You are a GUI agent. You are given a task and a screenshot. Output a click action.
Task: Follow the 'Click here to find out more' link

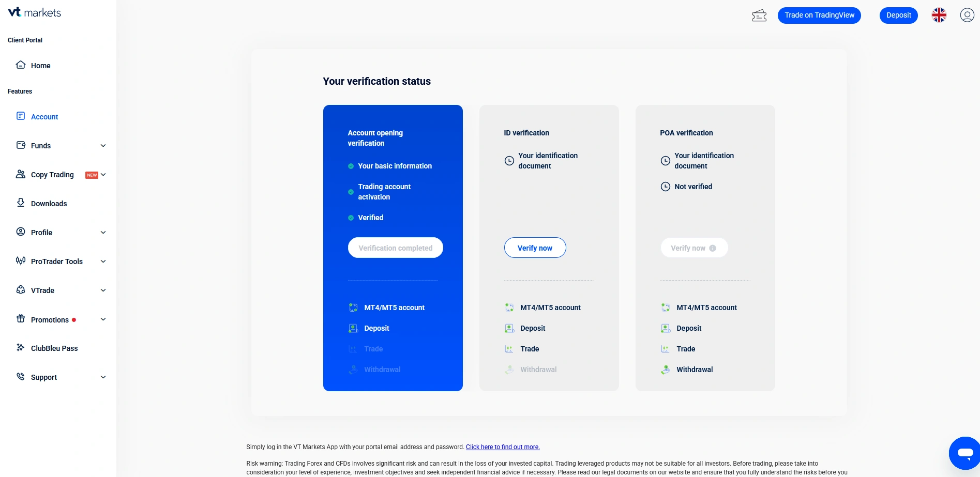502,447
